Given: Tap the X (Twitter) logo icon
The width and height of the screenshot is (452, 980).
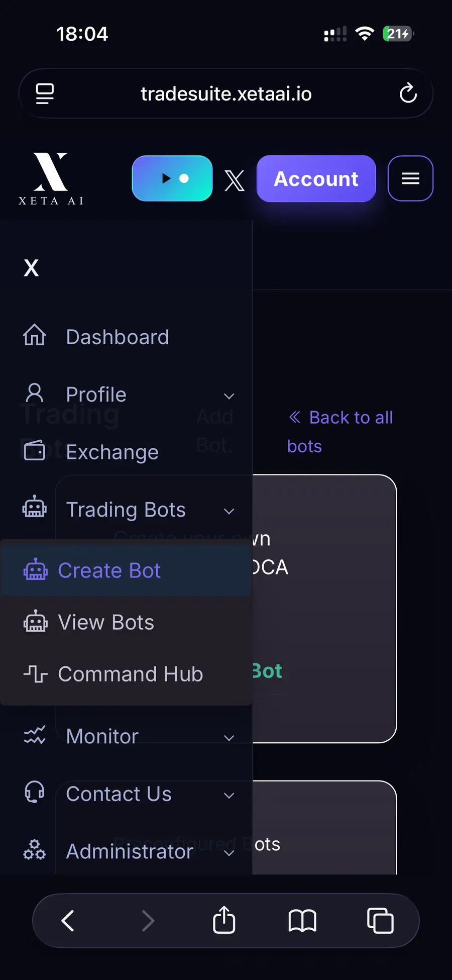Looking at the screenshot, I should (235, 180).
